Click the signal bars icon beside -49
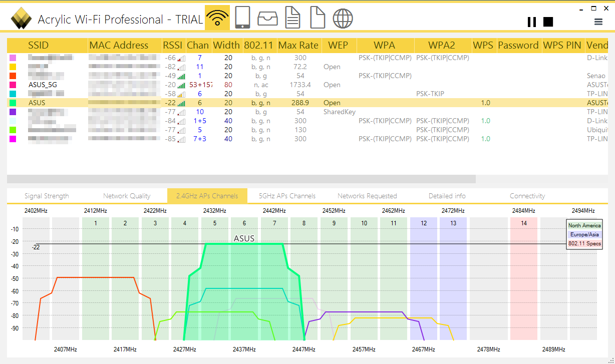615x364 pixels. (x=181, y=76)
